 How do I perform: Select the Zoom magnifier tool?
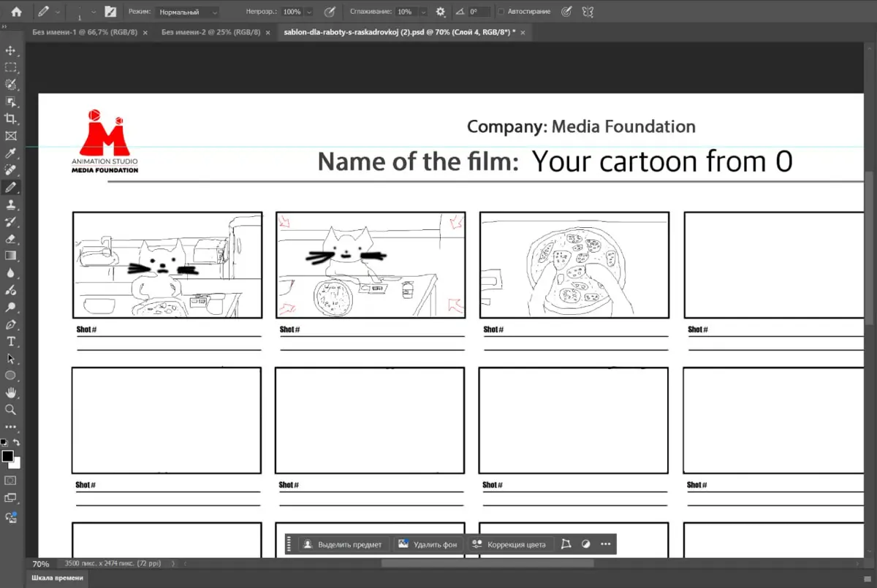[11, 410]
